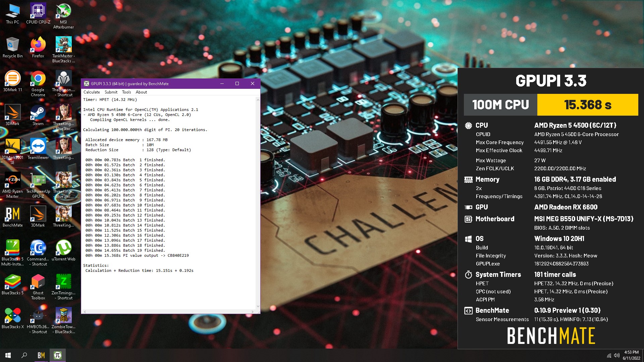Launch the 3DMark2001 SE desktop icon
This screenshot has width=644, height=362.
tap(12, 151)
